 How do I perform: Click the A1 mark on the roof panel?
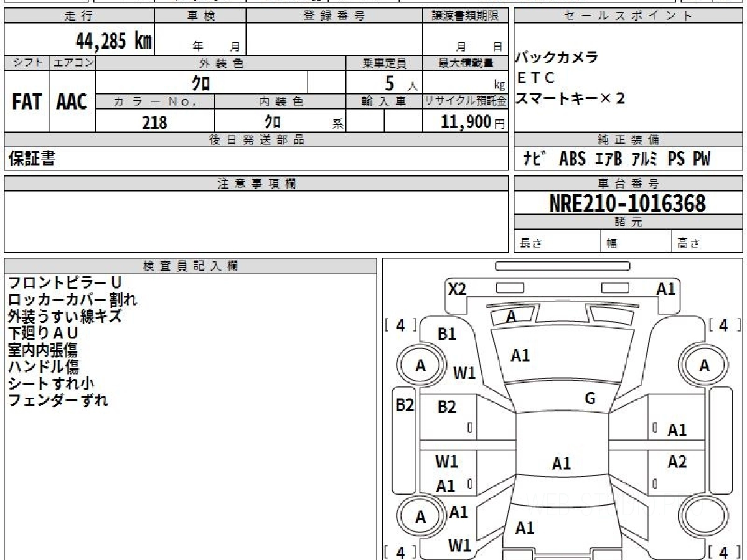tap(561, 464)
